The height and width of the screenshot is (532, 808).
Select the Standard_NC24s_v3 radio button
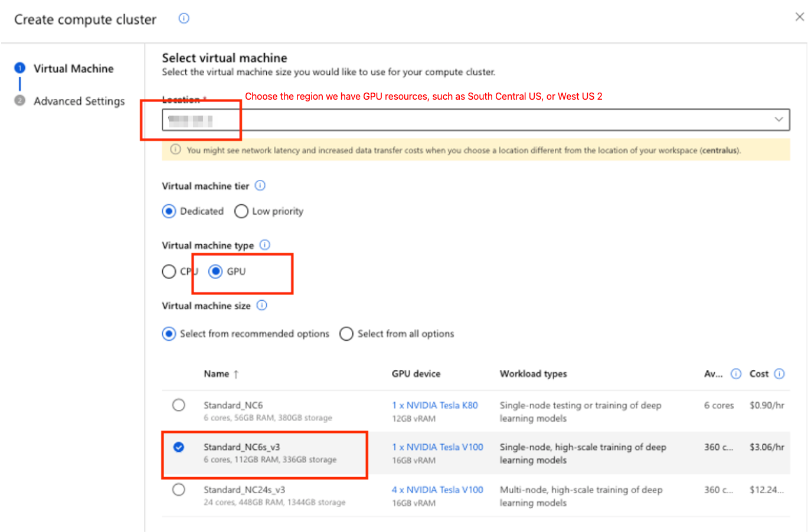click(x=179, y=490)
